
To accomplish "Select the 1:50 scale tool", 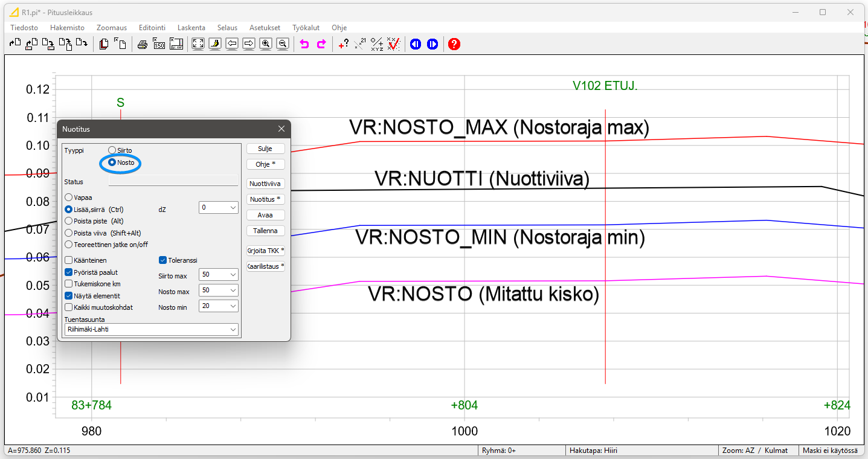I will tap(159, 43).
